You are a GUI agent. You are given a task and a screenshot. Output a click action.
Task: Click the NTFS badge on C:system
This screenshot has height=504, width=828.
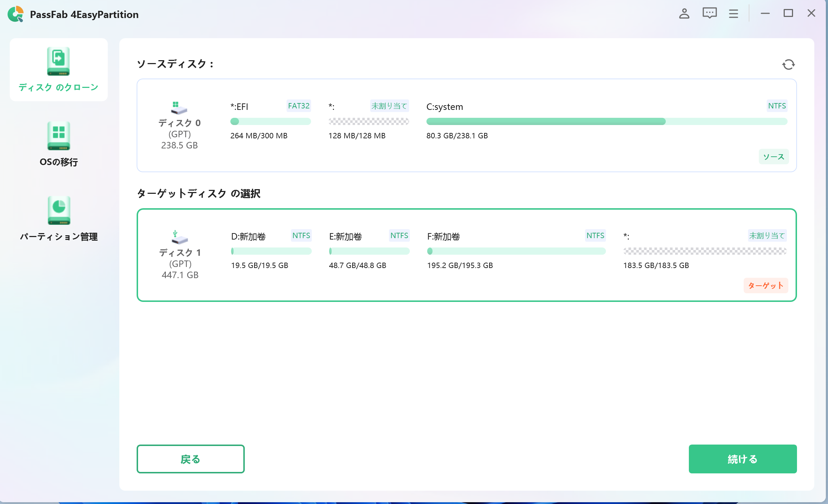click(777, 106)
